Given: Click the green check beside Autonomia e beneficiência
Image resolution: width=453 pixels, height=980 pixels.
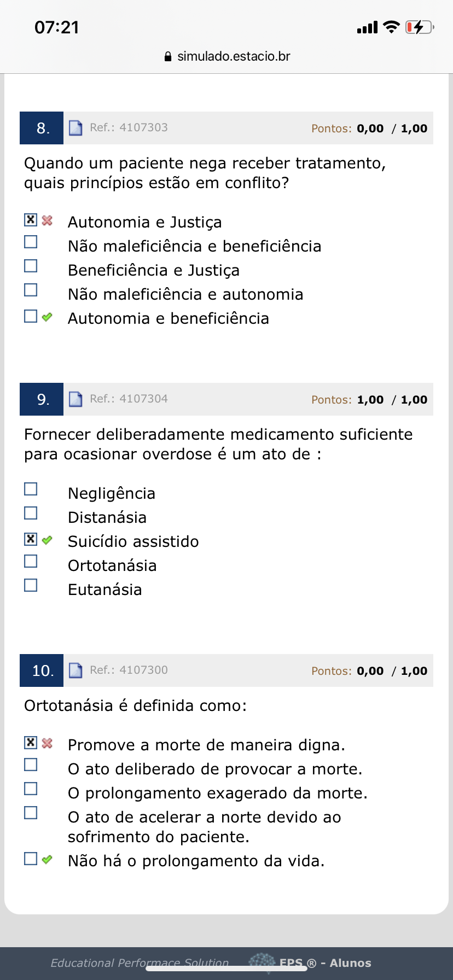Looking at the screenshot, I should coord(48,317).
